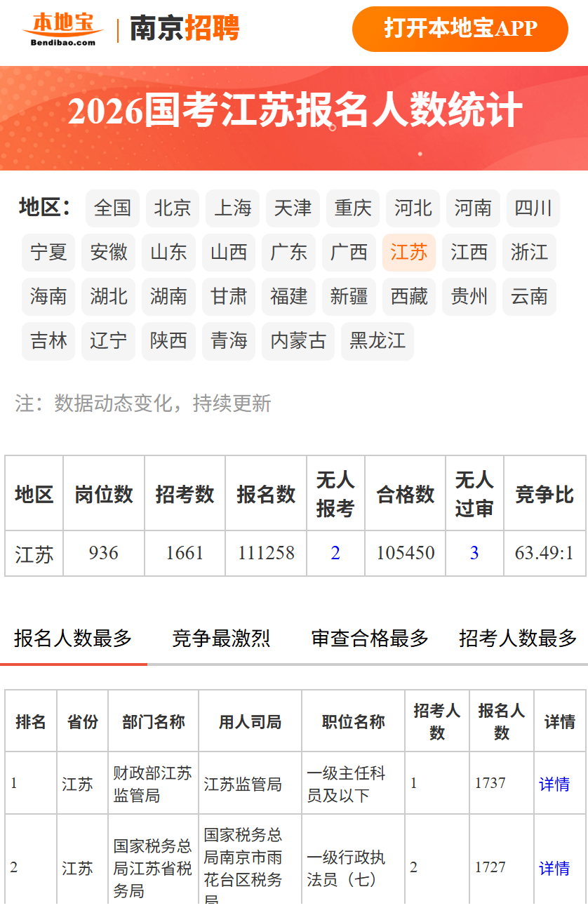Click the 111258 报名数 value
The width and height of the screenshot is (588, 915).
266,554
